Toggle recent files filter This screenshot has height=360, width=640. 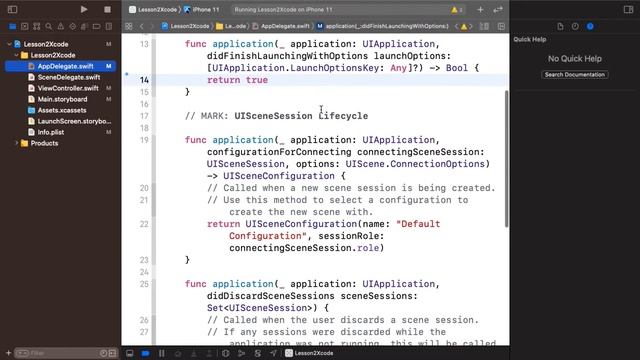(x=103, y=353)
